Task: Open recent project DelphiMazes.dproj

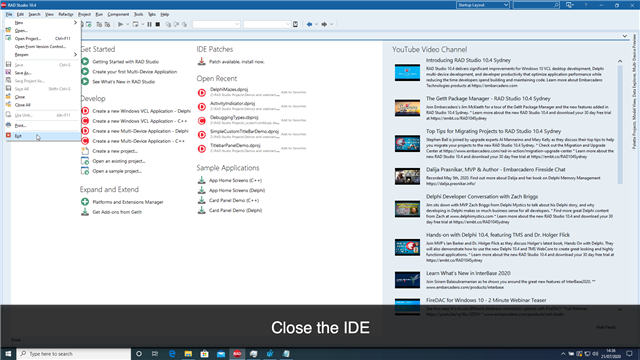Action: coord(229,89)
